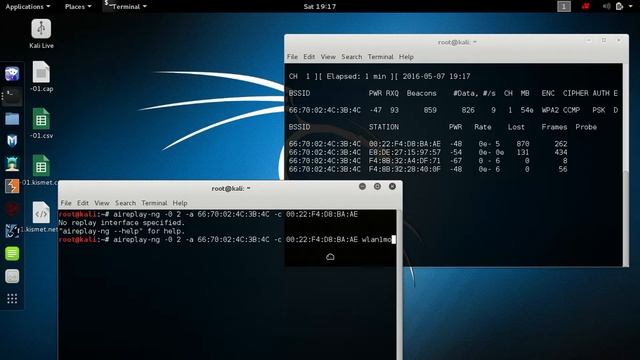640x360 pixels.
Task: Click the Probe column header in airodump
Action: click(x=586, y=127)
